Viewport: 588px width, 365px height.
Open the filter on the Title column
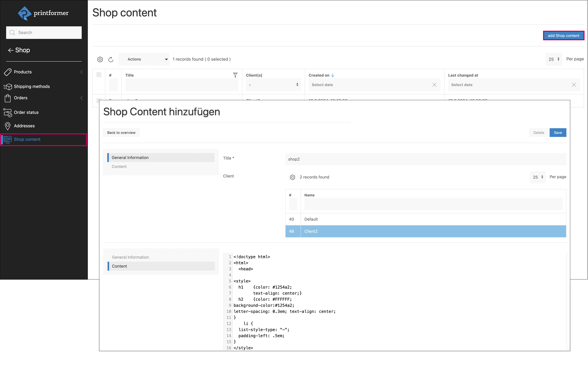coord(235,75)
